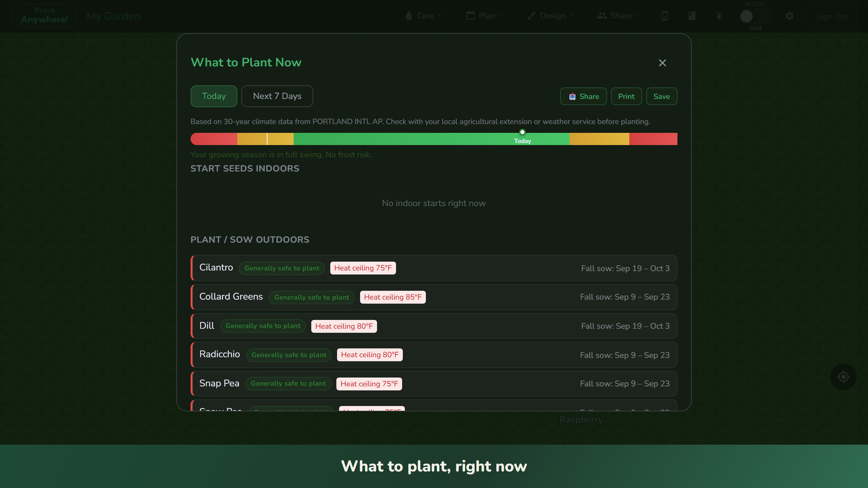Viewport: 868px width, 488px height.
Task: Open the Collard Greens row
Action: coord(434,297)
